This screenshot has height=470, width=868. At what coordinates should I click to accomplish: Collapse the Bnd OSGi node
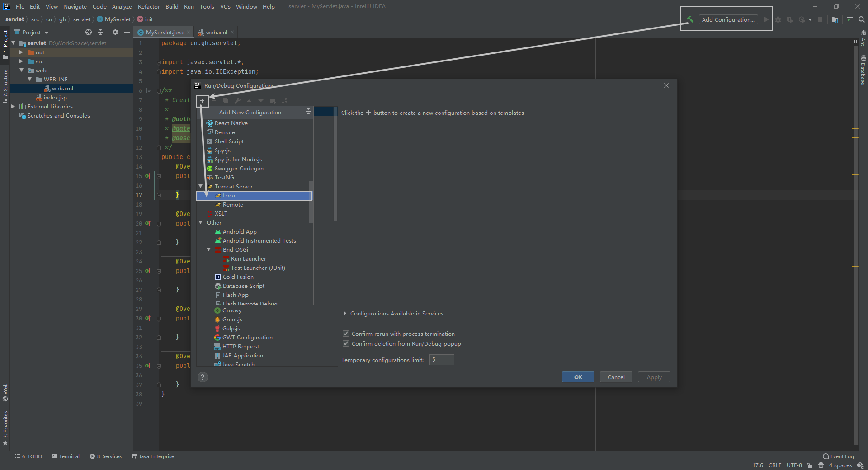[209, 249]
